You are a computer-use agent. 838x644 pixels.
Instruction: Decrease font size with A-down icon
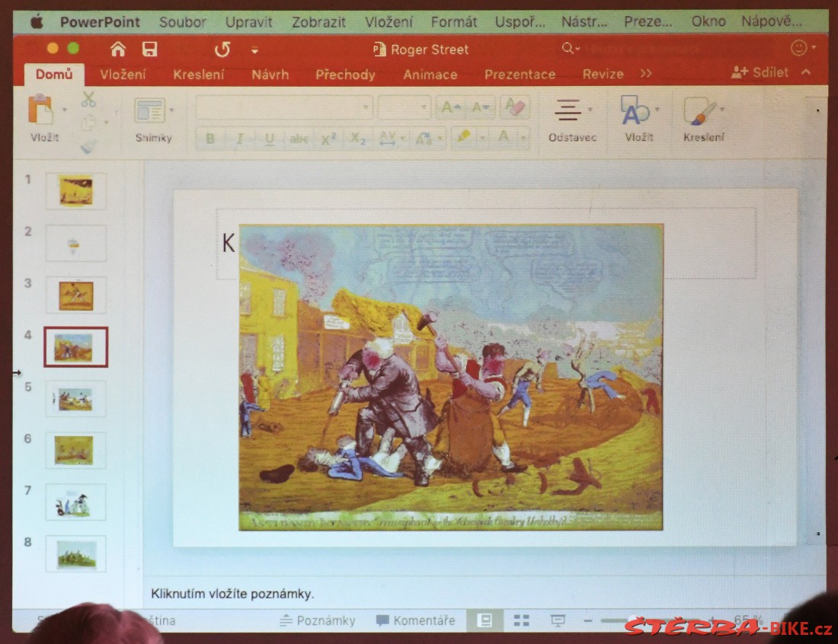(481, 107)
